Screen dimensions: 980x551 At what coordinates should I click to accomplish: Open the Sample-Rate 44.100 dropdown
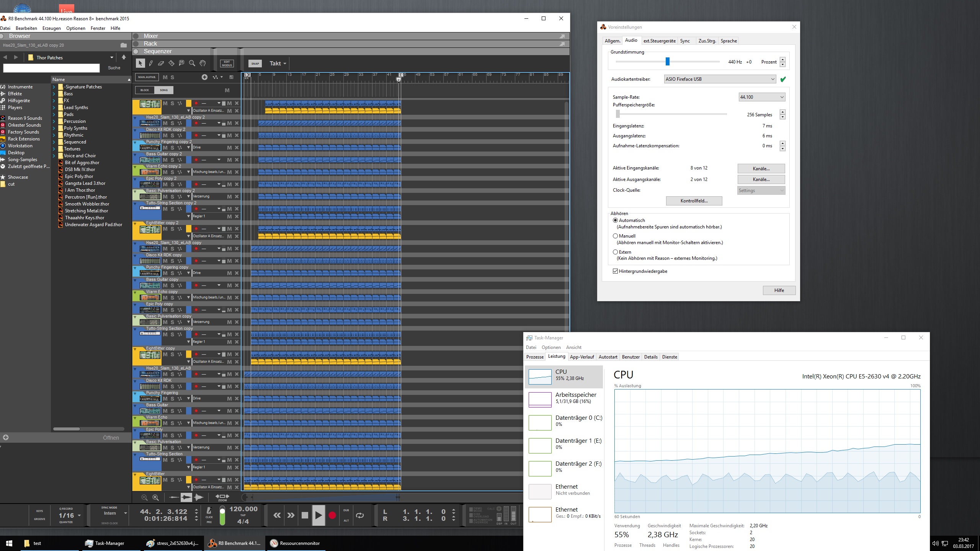[x=762, y=97]
